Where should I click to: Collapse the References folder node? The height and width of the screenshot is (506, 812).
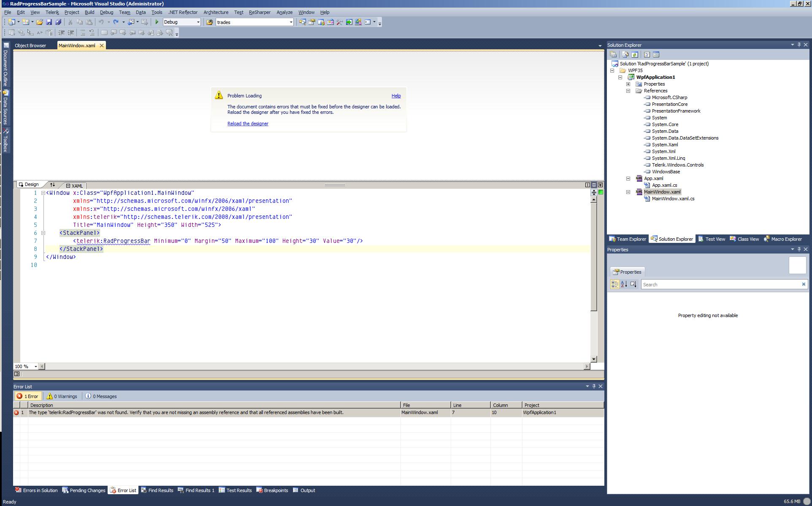click(628, 91)
